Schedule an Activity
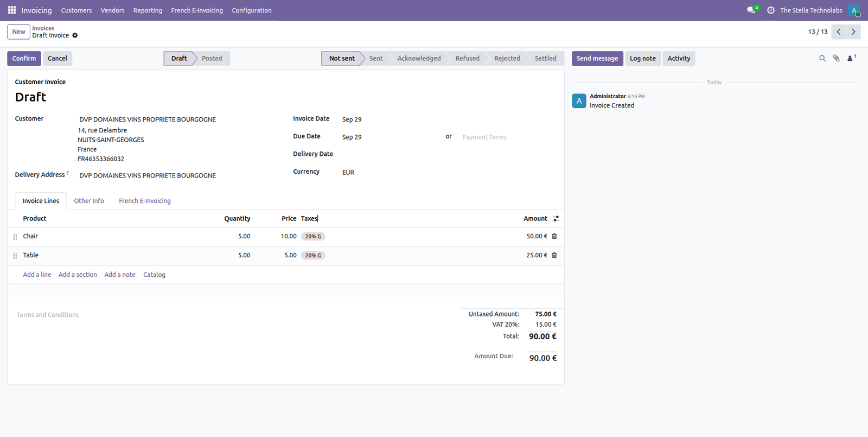This screenshot has width=868, height=437. [679, 59]
